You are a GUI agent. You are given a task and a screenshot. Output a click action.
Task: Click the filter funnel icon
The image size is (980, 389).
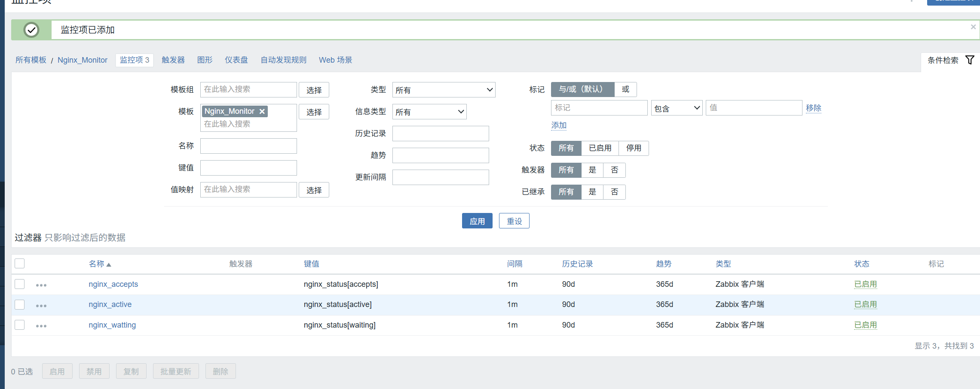coord(970,60)
